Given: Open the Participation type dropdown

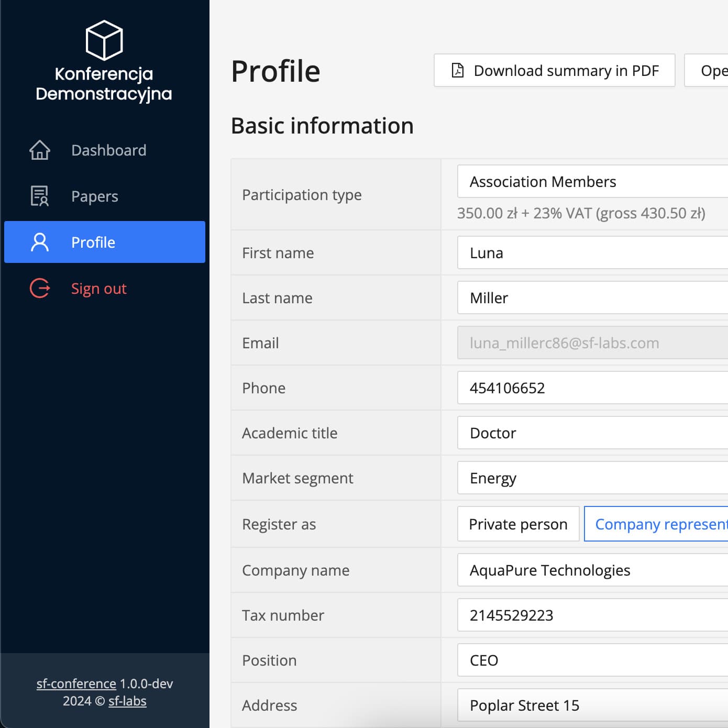Looking at the screenshot, I should pyautogui.click(x=593, y=182).
